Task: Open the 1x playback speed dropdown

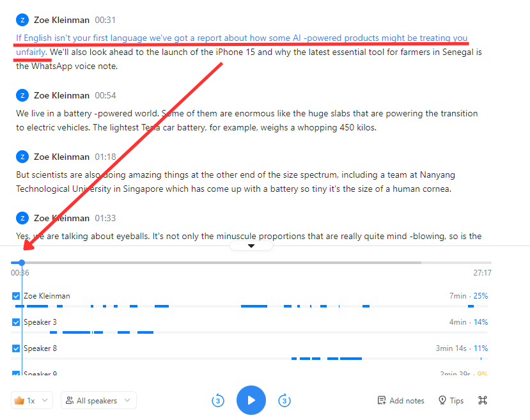Action: pyautogui.click(x=32, y=400)
